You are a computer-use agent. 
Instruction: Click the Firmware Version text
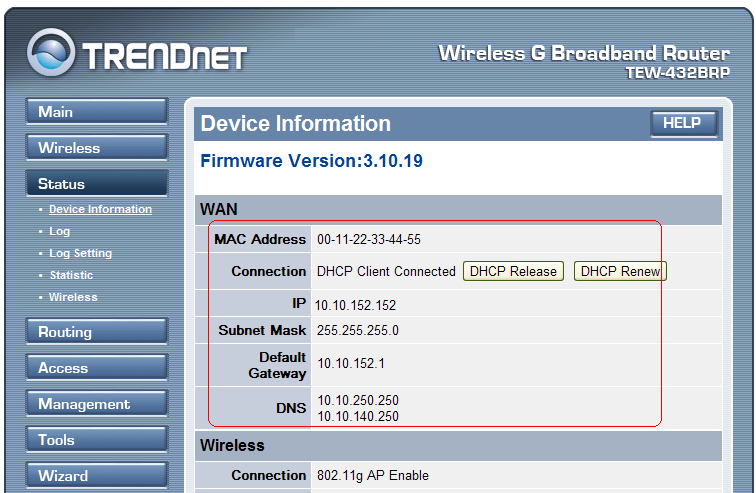click(x=311, y=161)
